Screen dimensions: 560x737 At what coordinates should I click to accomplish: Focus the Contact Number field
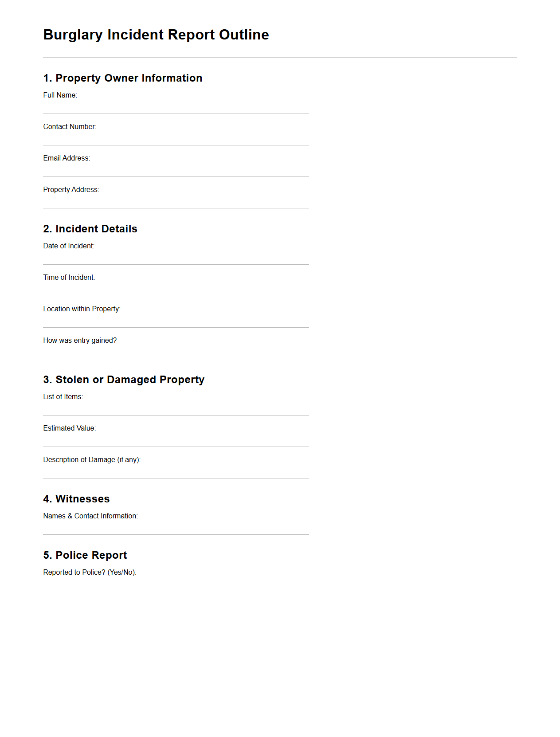click(x=176, y=138)
